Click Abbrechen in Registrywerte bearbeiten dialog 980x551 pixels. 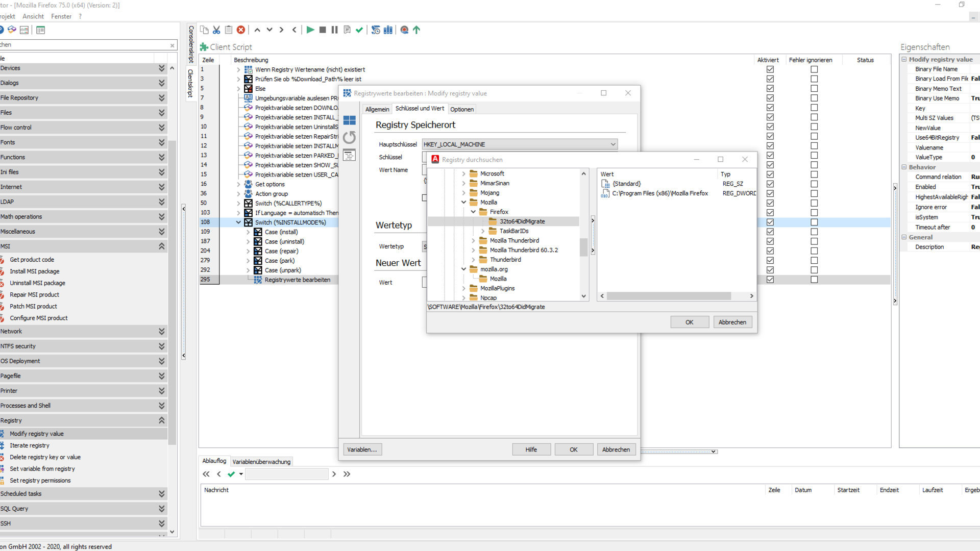[x=616, y=449]
